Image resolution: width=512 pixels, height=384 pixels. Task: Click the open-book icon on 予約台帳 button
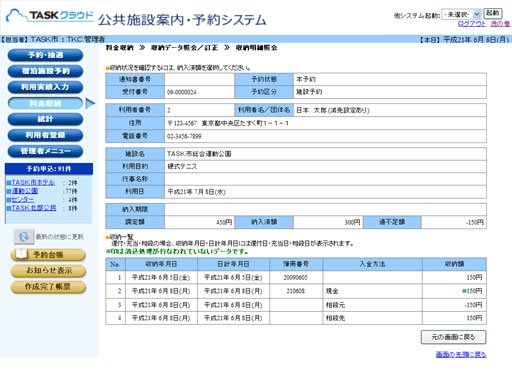pyautogui.click(x=21, y=254)
